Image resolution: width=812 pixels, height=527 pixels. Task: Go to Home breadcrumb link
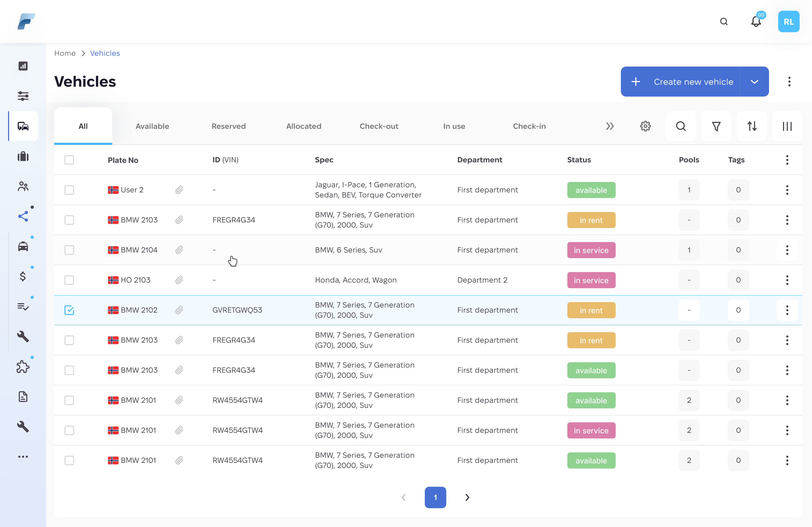pos(65,53)
